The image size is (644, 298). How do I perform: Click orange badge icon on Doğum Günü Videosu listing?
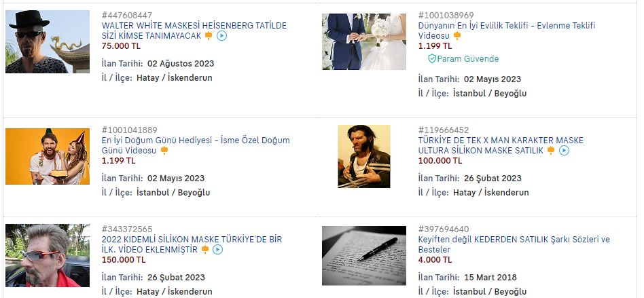[164, 151]
